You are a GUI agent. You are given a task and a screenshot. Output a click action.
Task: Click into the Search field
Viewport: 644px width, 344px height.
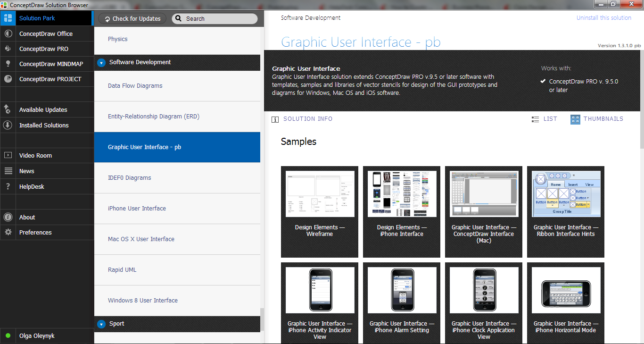tap(215, 19)
